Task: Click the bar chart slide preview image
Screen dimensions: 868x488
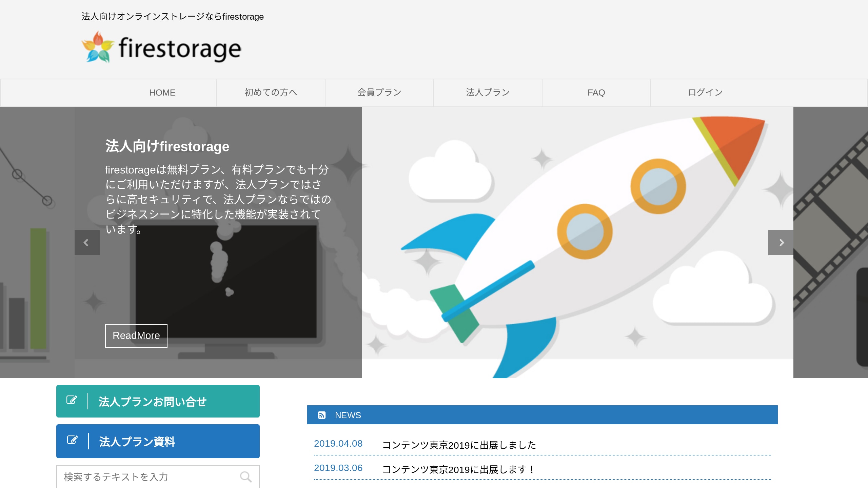Action: 37,243
